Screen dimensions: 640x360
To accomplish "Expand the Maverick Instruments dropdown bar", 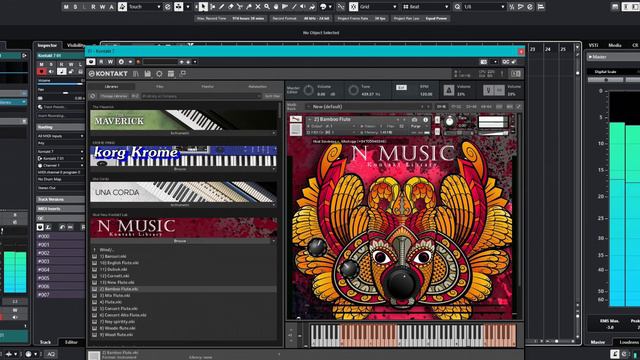I will (182, 133).
